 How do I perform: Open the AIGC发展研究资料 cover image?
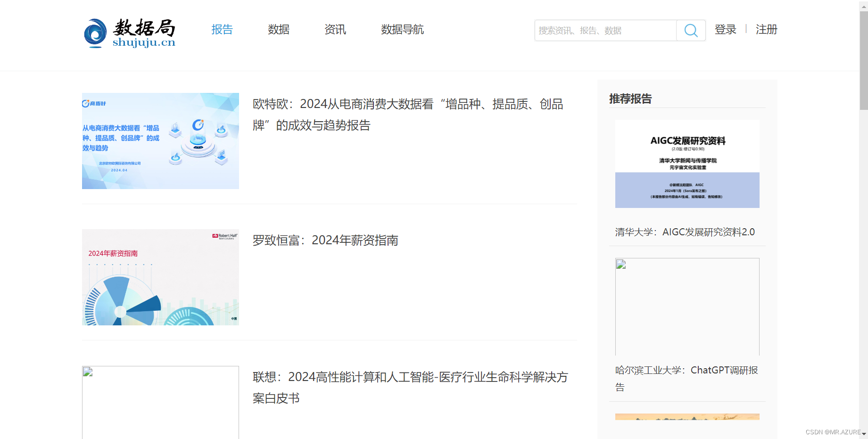687,164
